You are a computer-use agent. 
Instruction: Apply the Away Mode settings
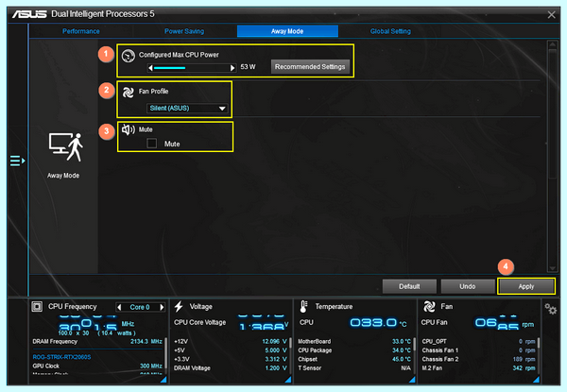point(526,286)
